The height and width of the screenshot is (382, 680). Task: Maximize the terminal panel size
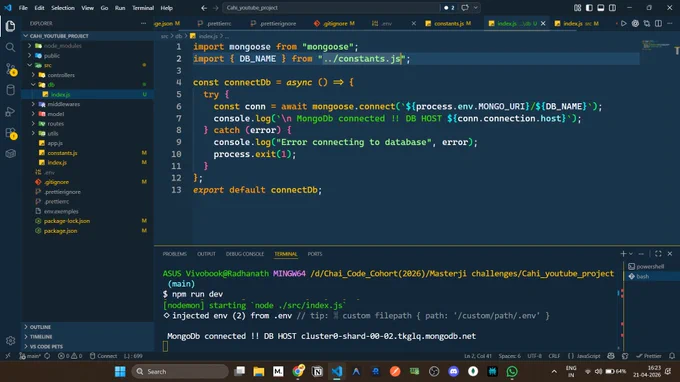tap(658, 254)
